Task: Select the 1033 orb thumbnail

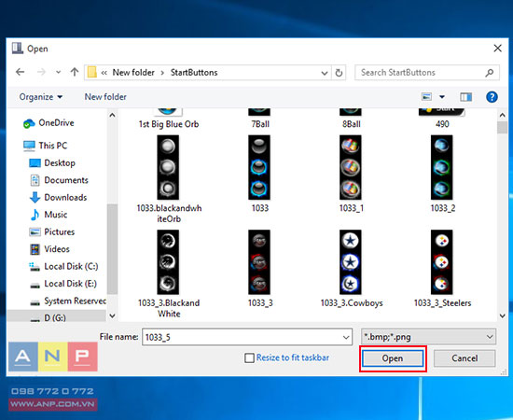Action: 259,167
